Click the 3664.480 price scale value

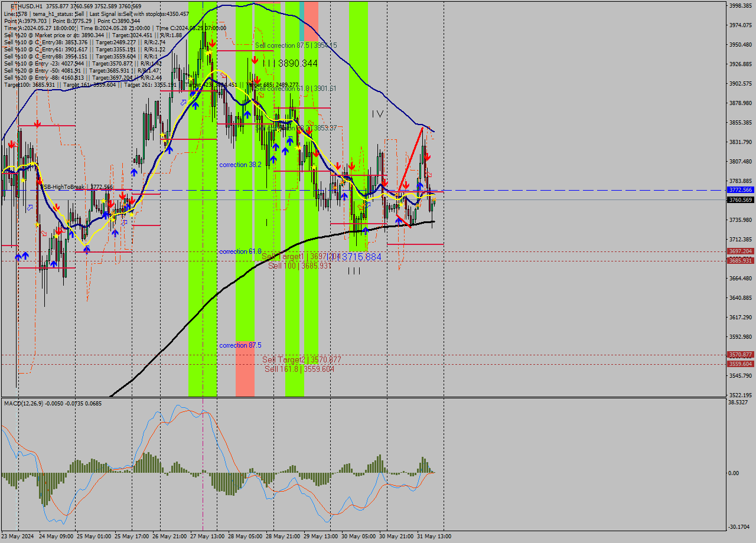click(740, 279)
